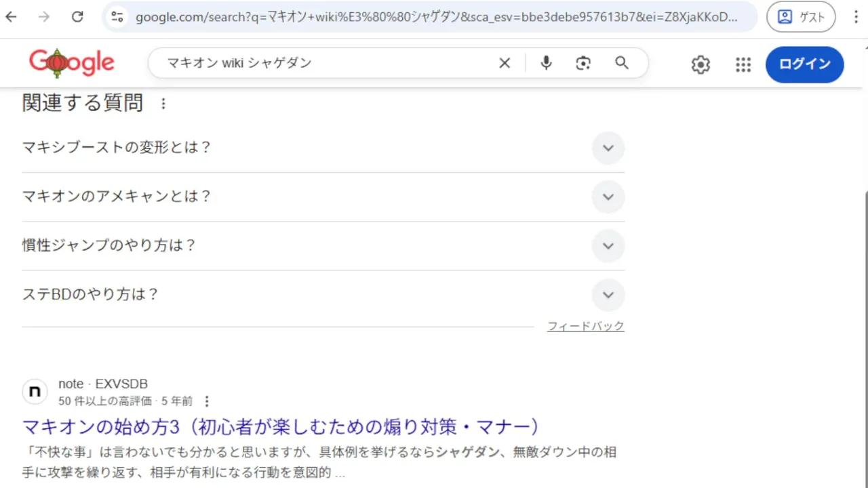Click the address bar URL field
868x488 pixels.
tap(436, 17)
